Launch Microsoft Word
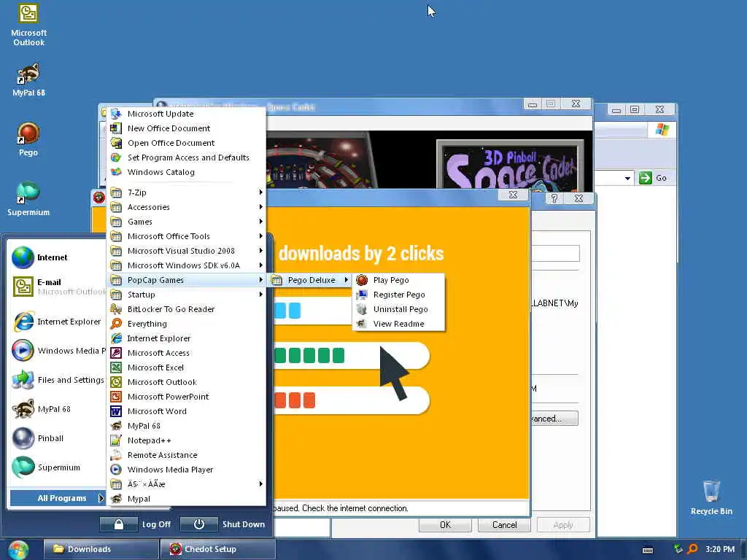The image size is (747, 560). click(186, 411)
